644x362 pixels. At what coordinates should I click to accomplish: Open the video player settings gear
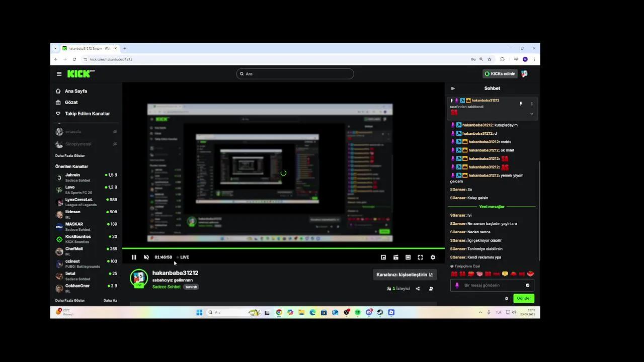433,257
